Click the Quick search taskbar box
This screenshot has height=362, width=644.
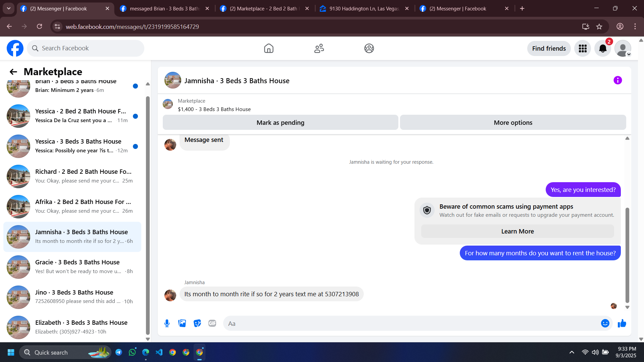coord(65,352)
